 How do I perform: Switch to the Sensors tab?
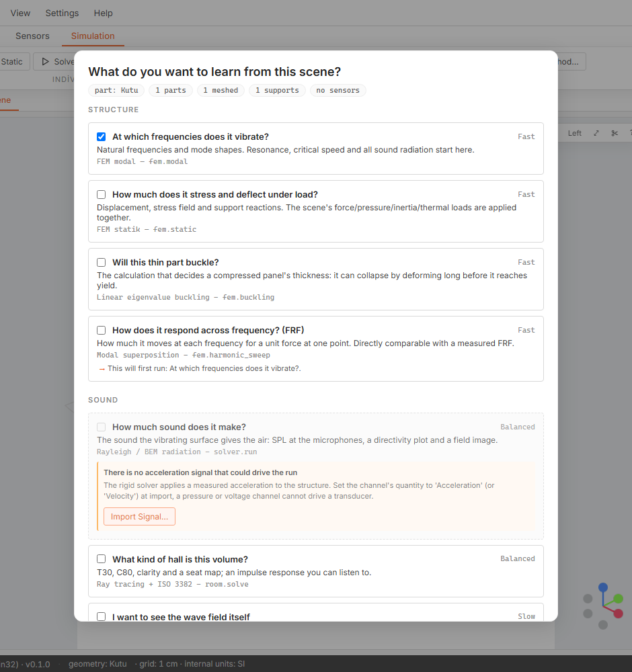click(x=32, y=36)
